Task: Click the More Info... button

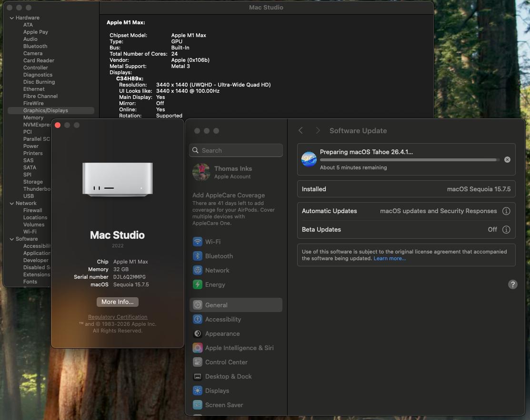Action: 118,302
